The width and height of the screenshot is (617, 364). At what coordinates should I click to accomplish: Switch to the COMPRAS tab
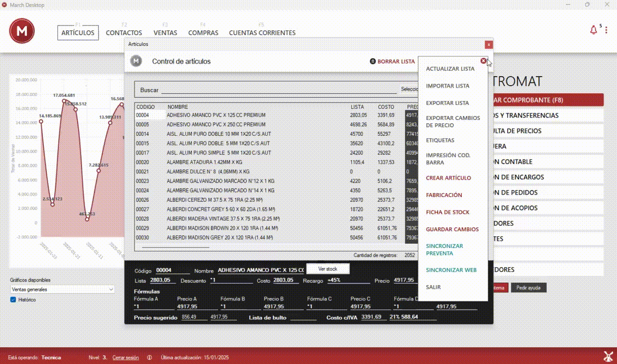click(x=203, y=33)
